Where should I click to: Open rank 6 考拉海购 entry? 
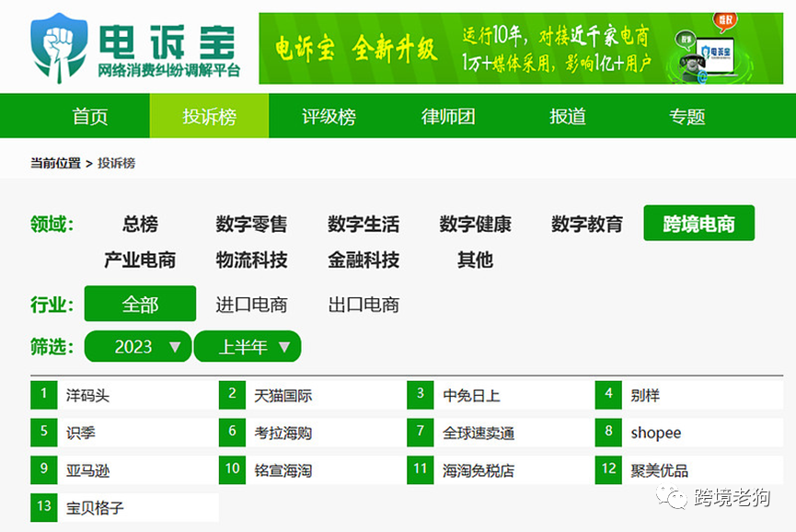313,433
